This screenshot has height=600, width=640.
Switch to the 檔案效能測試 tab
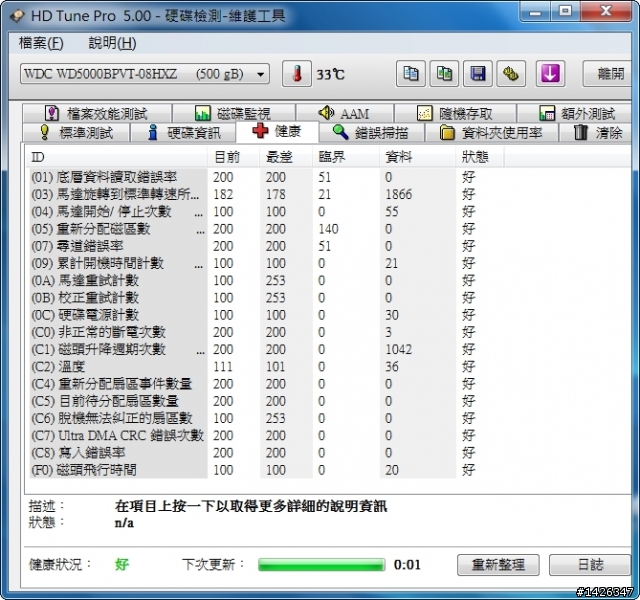pos(97,113)
